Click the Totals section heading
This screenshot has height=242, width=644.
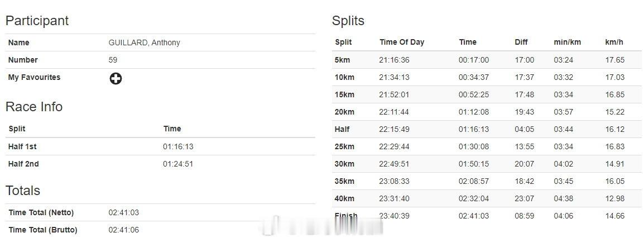[x=22, y=191]
